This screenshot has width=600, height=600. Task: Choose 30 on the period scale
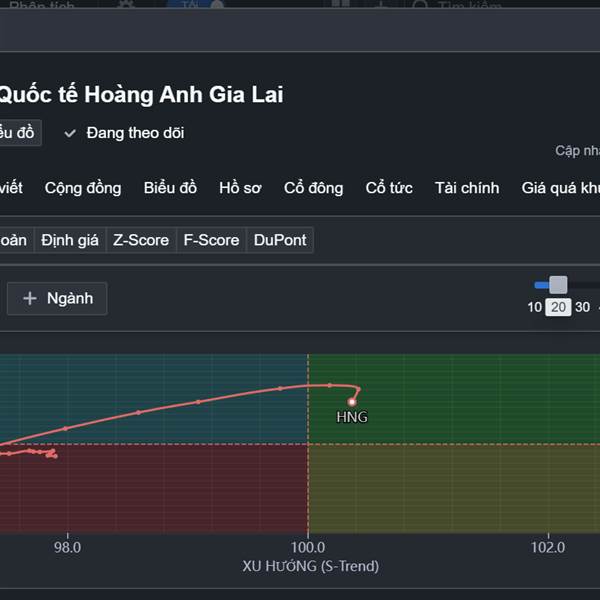pos(582,307)
